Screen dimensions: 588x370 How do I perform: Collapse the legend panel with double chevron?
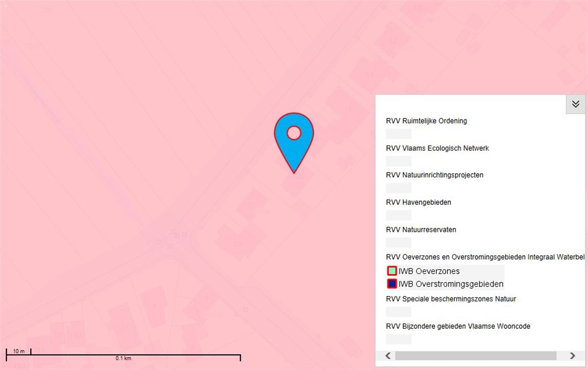(575, 104)
